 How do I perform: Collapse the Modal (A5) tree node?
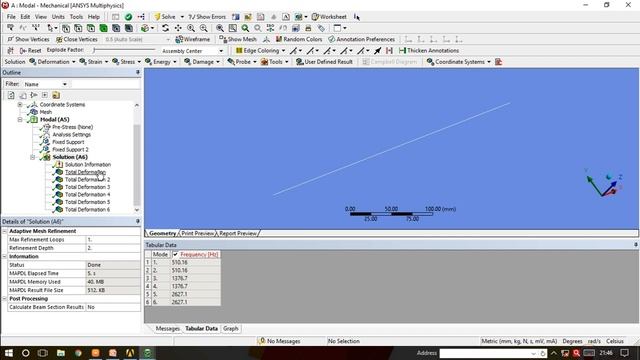20,120
